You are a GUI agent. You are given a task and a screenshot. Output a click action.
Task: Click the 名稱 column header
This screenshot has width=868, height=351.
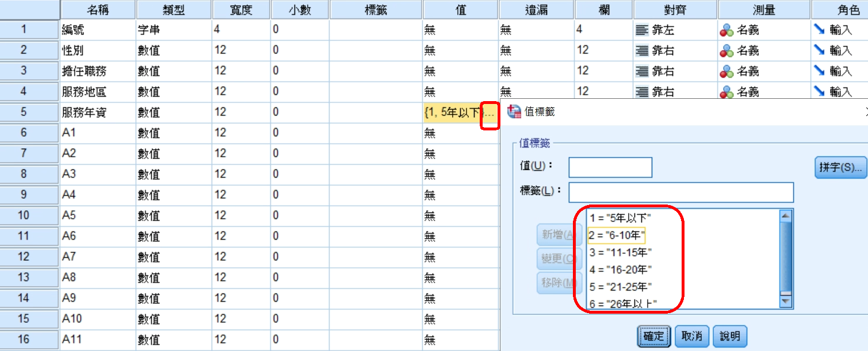tap(98, 9)
